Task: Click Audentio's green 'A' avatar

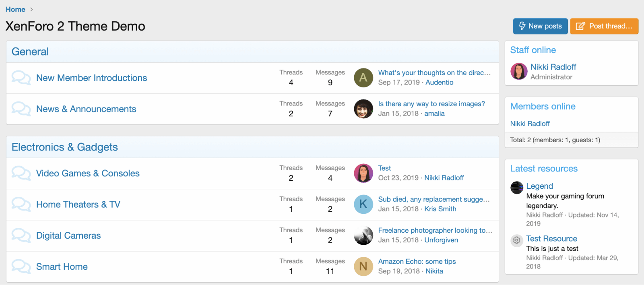Action: click(363, 78)
